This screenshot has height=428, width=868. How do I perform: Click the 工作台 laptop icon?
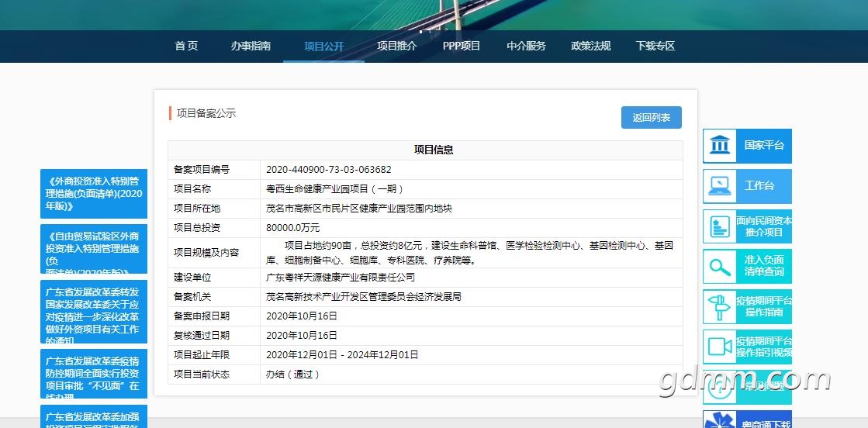pos(720,186)
